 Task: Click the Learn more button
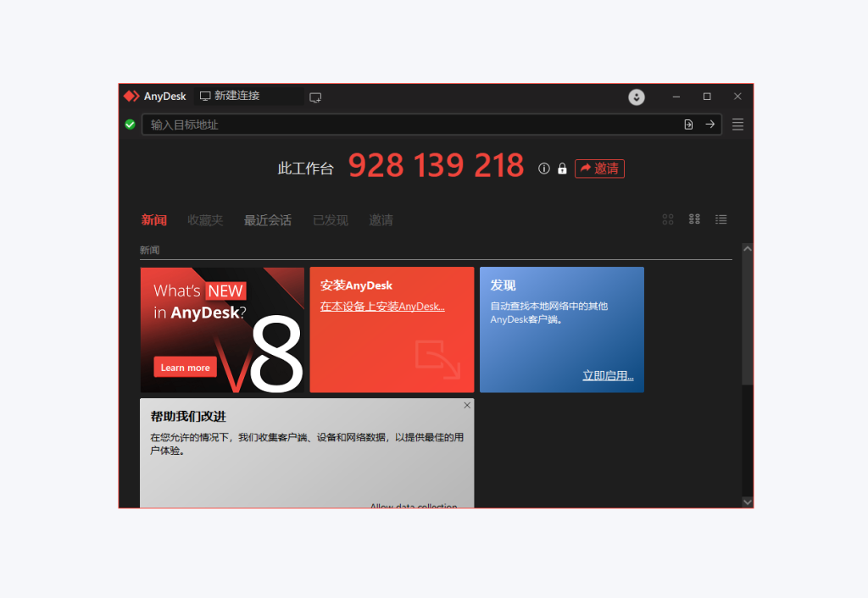pyautogui.click(x=185, y=368)
